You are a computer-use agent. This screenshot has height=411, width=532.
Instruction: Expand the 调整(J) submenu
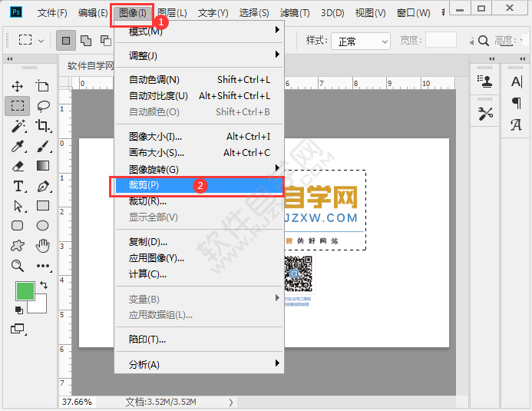pos(199,55)
